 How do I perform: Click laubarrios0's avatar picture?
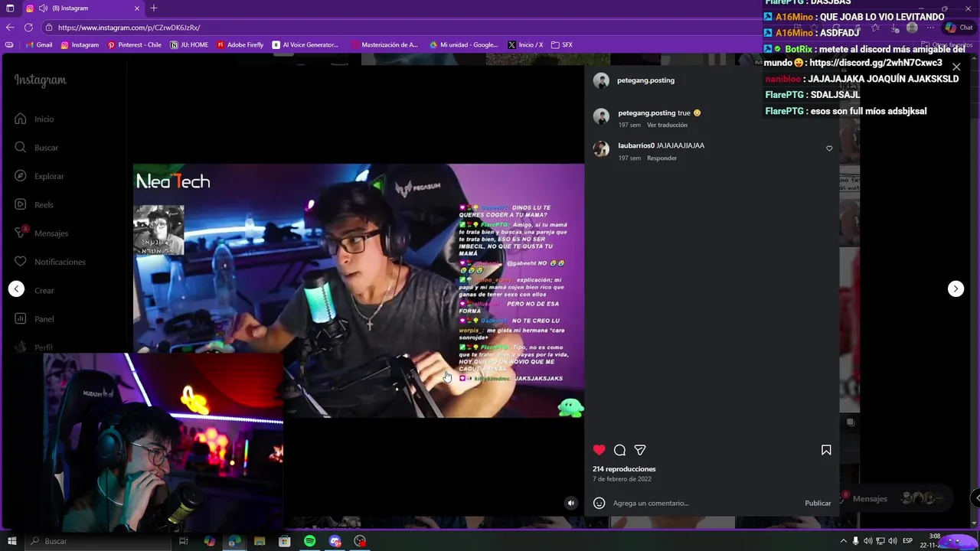[602, 149]
